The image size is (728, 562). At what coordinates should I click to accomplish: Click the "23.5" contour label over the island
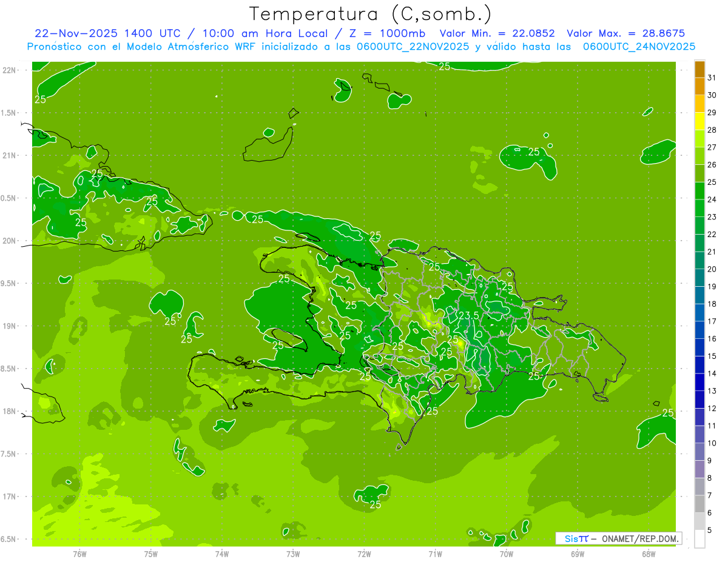pos(469,315)
